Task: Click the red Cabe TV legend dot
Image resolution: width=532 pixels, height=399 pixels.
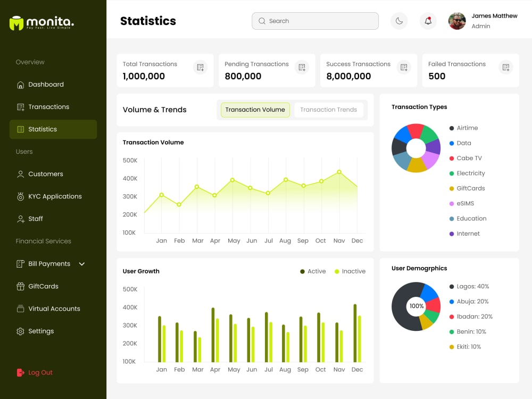Action: coord(452,159)
